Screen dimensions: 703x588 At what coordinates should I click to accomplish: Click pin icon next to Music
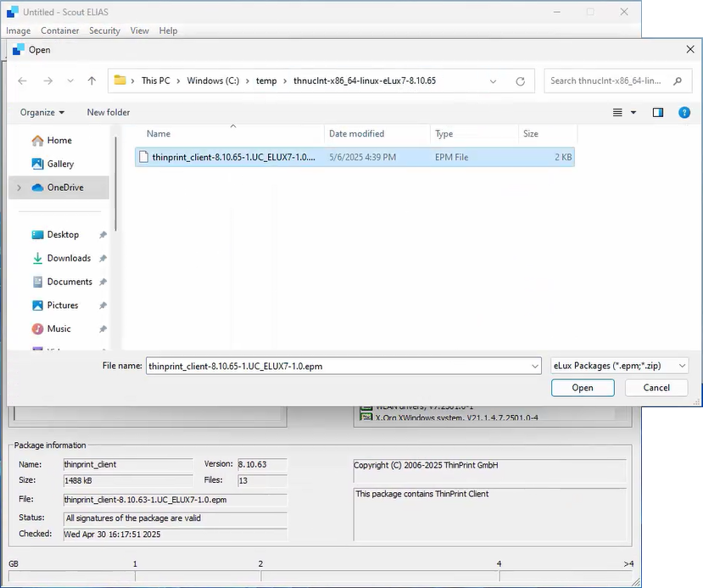[x=103, y=328]
